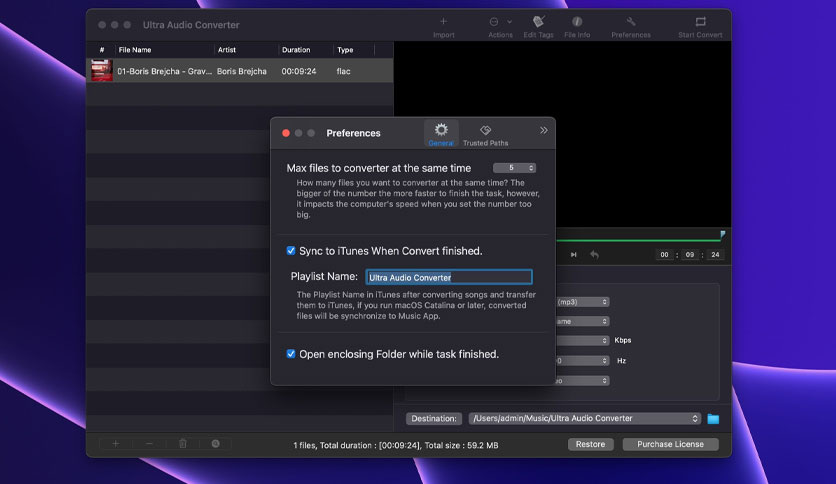The height and width of the screenshot is (484, 836).
Task: Open the dropdown below the Hz selector
Action: 582,381
